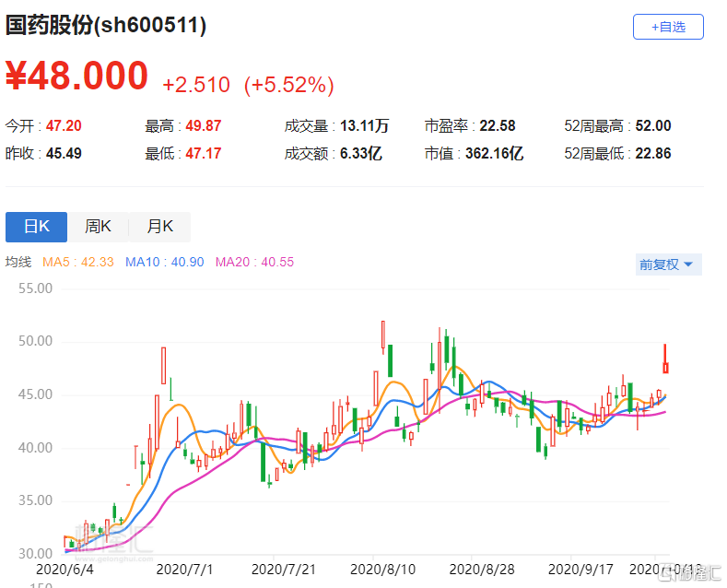The image size is (727, 588).
Task: Click the percentage change (+5.52%)
Action: pyautogui.click(x=288, y=85)
